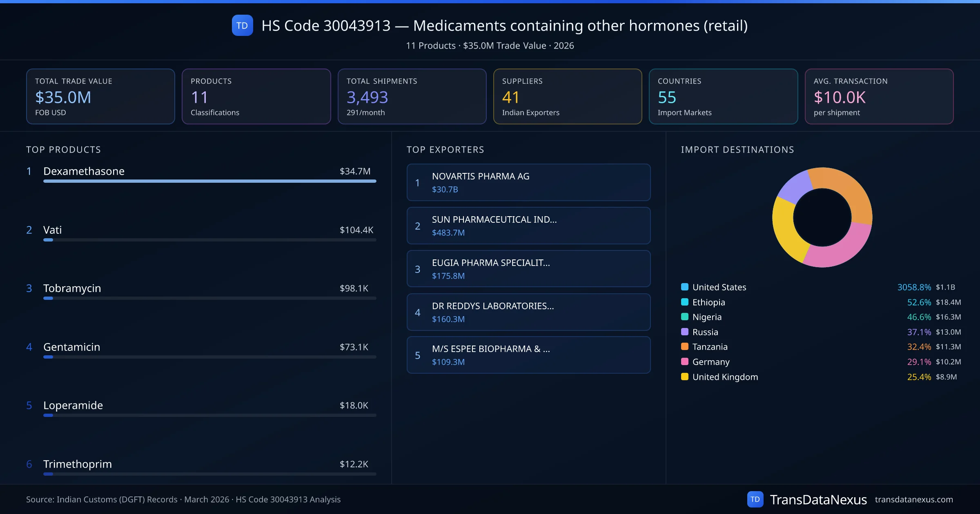Image resolution: width=980 pixels, height=514 pixels.
Task: Click the Russia purple legend square
Action: [x=685, y=332]
